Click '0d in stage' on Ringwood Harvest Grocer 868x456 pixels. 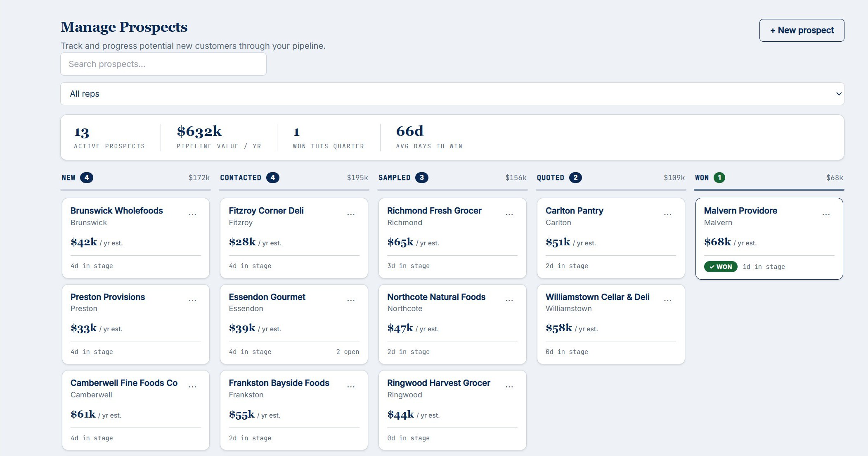pyautogui.click(x=409, y=438)
